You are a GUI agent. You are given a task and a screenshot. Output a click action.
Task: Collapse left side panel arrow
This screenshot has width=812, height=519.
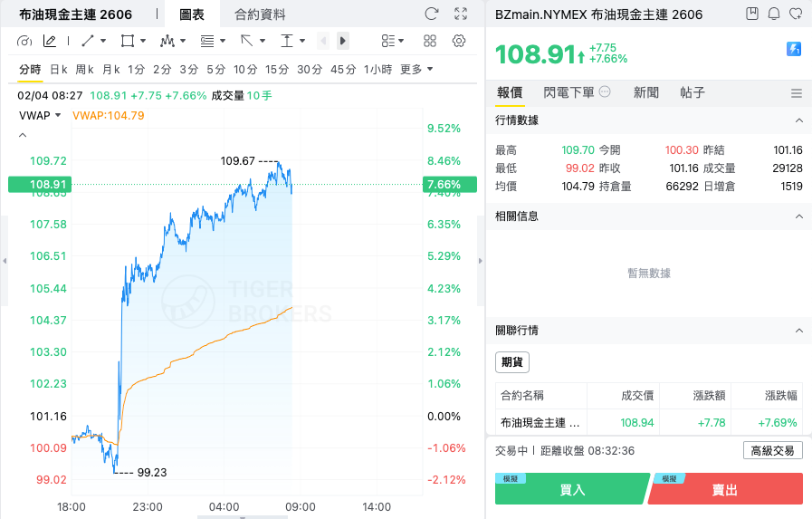pyautogui.click(x=5, y=261)
